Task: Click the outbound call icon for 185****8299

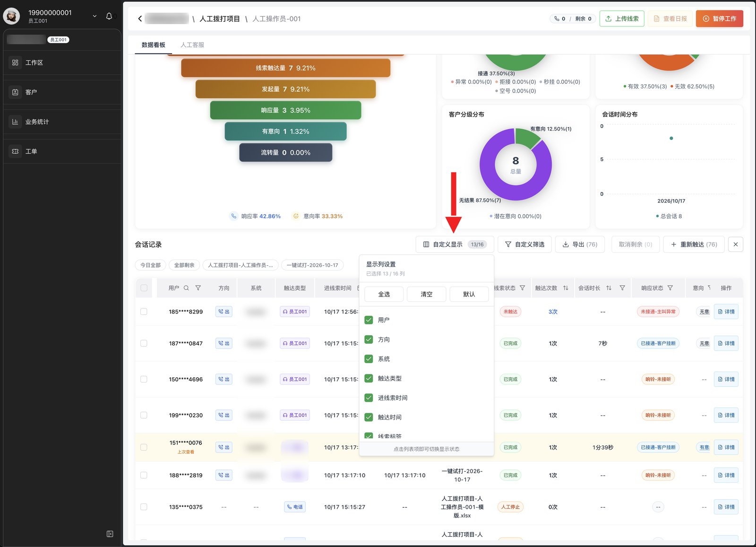Action: point(224,312)
